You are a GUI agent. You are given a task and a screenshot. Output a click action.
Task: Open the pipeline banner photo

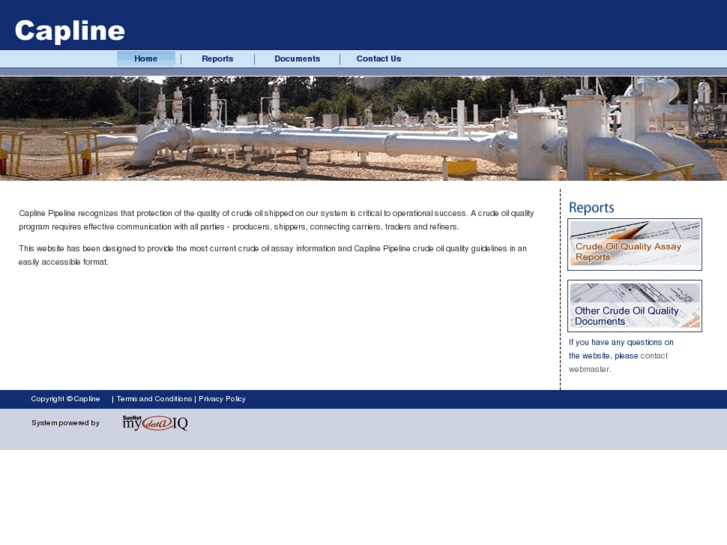pos(364,128)
